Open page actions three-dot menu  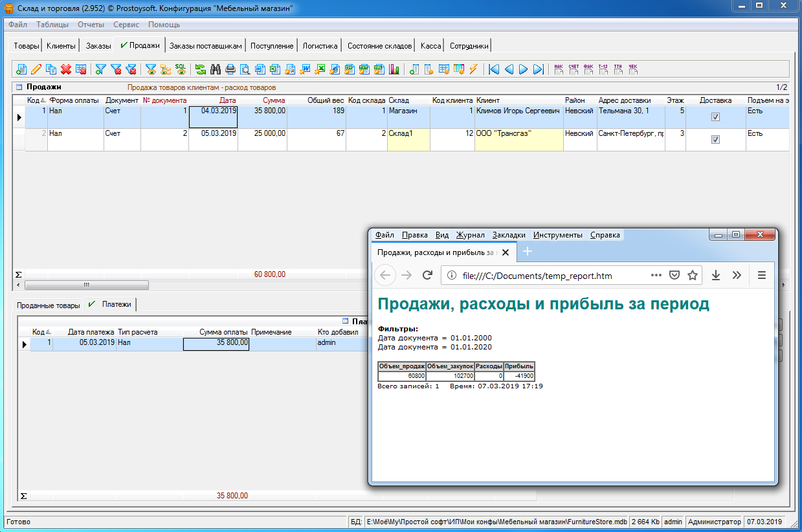click(x=656, y=275)
